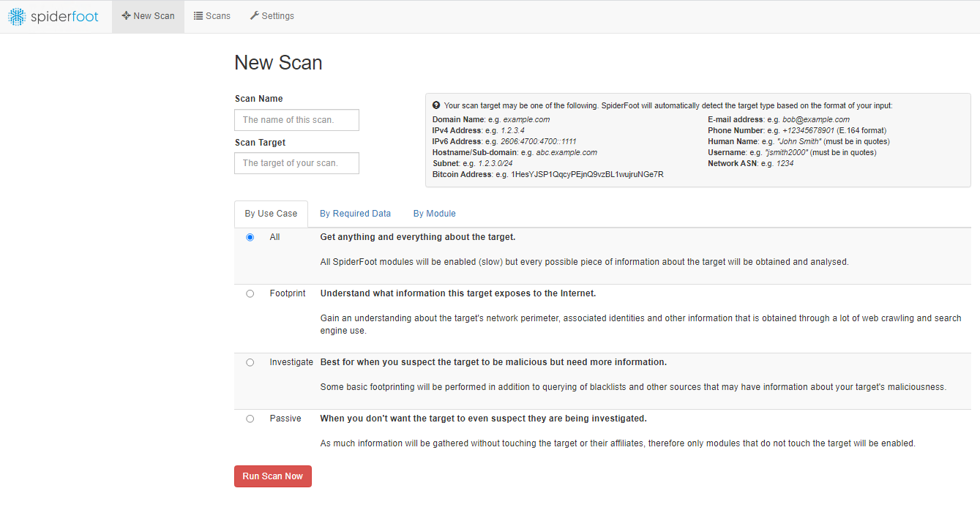The image size is (980, 510).
Task: Select the All use case radio button
Action: [250, 237]
